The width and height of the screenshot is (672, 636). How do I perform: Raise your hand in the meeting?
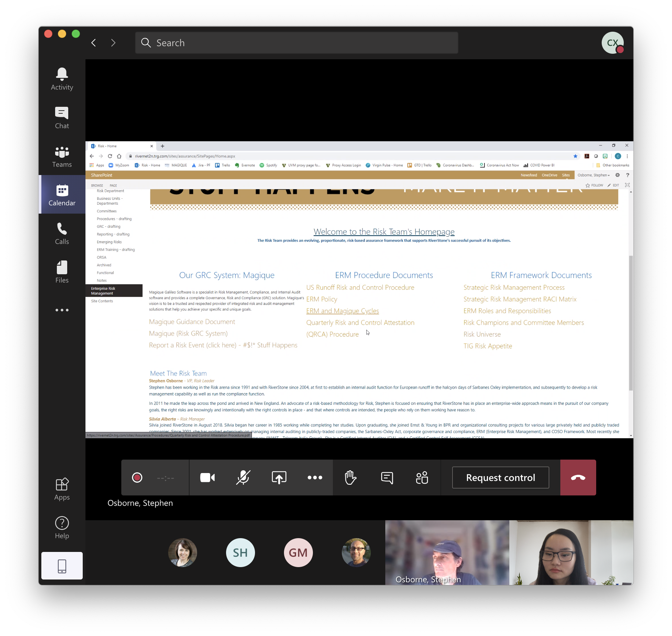(350, 478)
